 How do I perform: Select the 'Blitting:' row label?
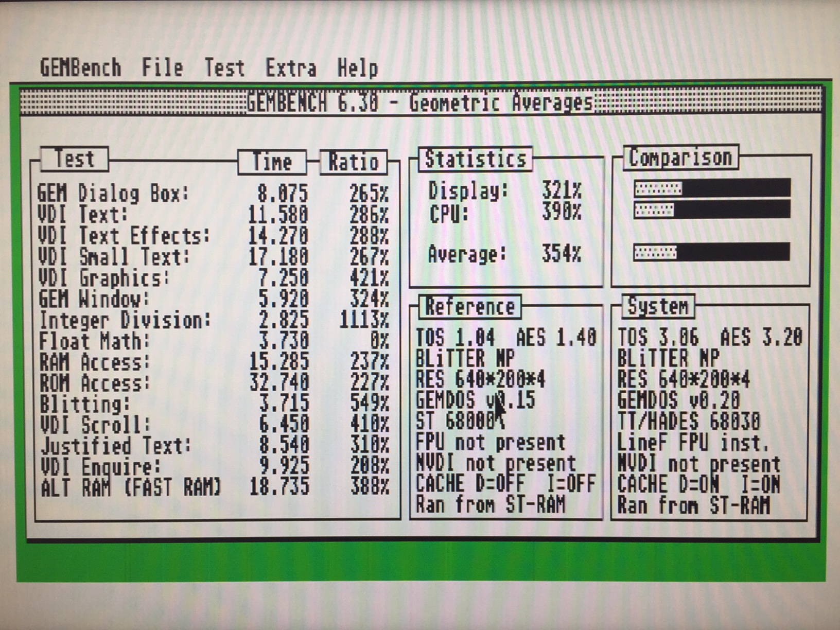coord(85,404)
